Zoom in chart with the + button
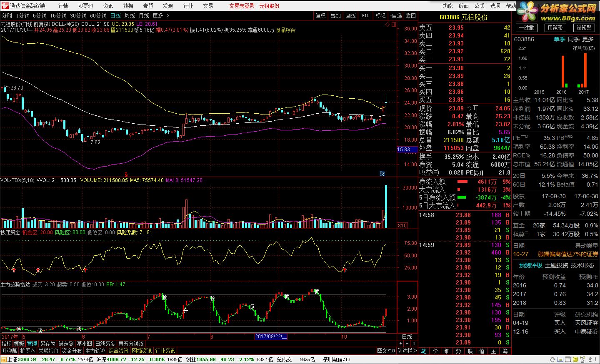The width and height of the screenshot is (600, 364). 400,344
